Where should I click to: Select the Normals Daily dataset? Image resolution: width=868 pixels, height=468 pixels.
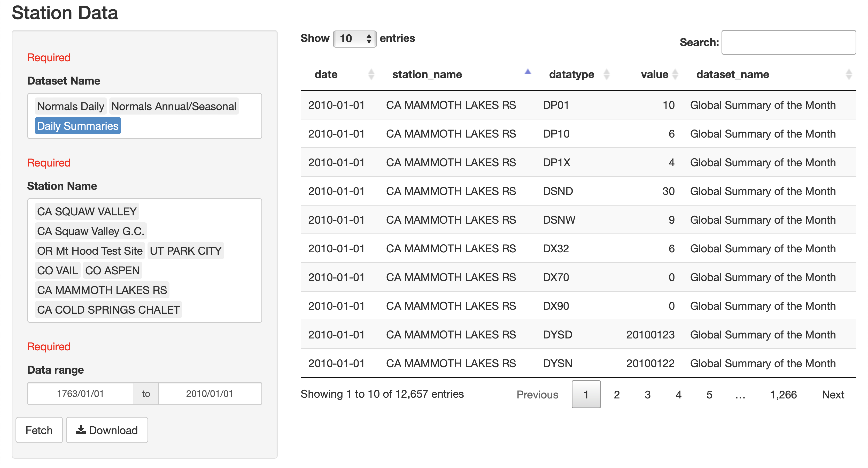tap(71, 106)
